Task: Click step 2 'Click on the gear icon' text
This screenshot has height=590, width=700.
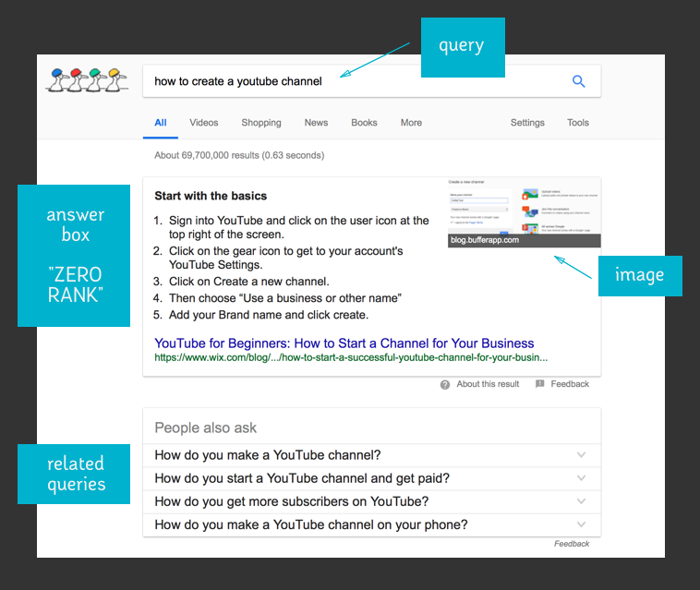Action: (285, 258)
